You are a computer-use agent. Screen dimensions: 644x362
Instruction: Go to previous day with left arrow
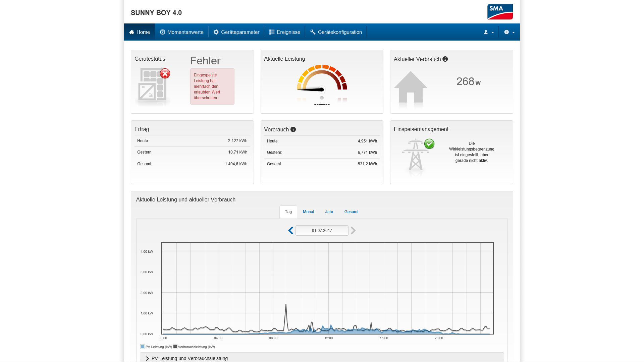click(291, 231)
